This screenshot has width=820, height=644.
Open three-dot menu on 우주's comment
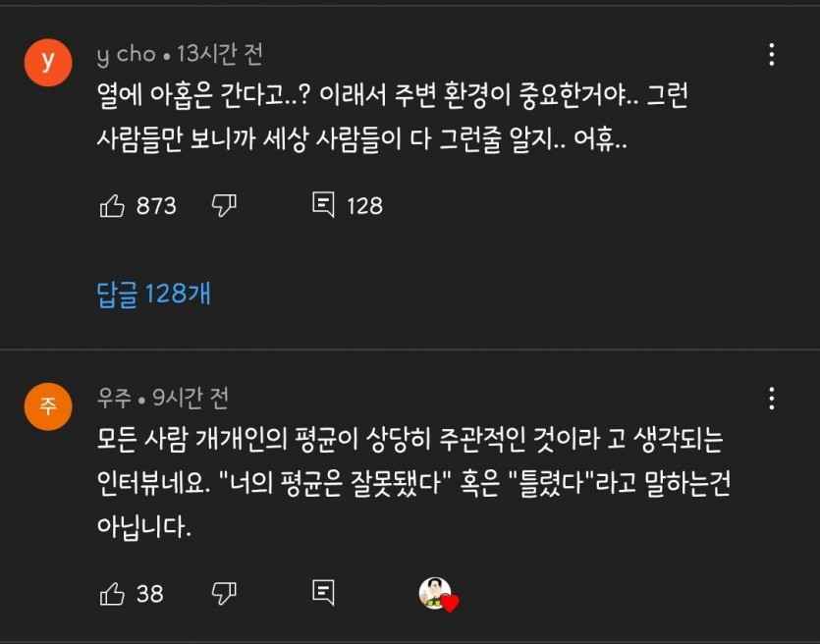[x=772, y=398]
